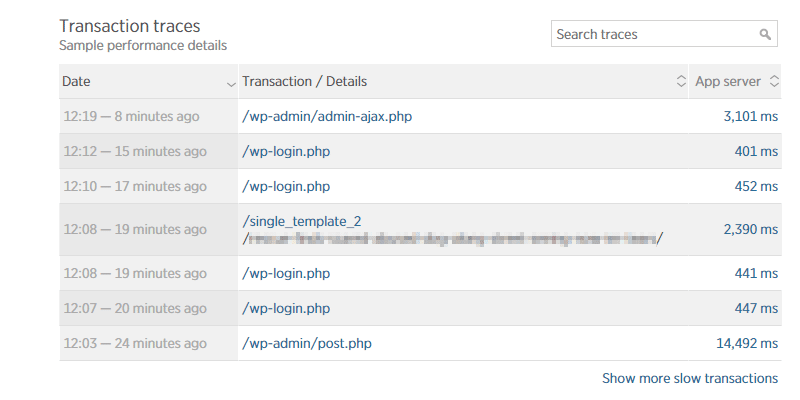Sort by Transaction / Details column arrows

click(681, 82)
